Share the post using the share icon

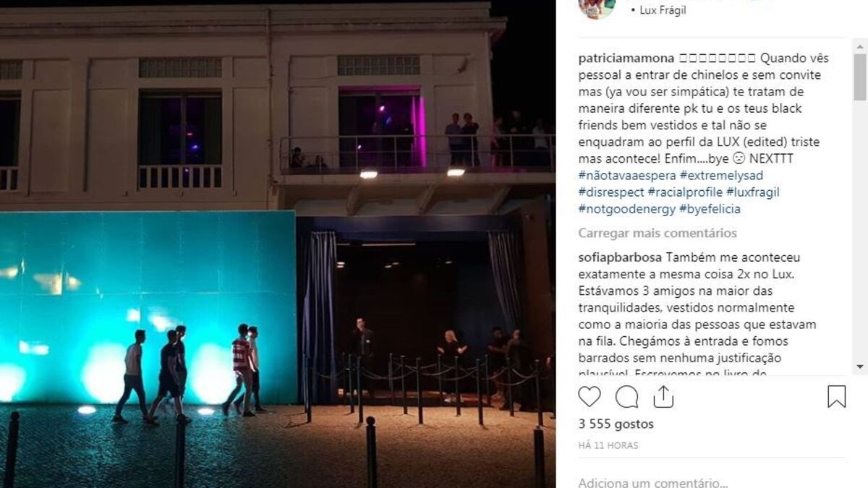click(x=663, y=396)
